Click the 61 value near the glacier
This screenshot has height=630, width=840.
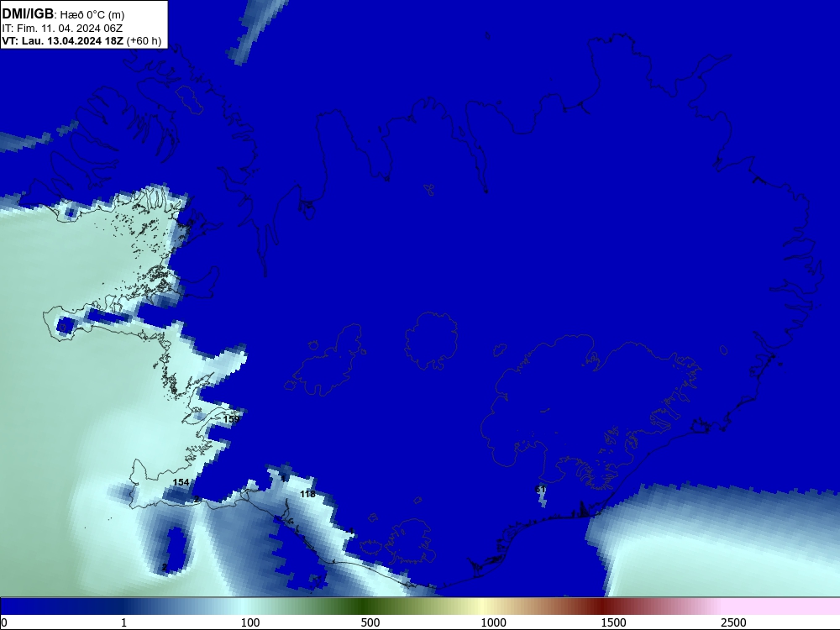point(540,489)
